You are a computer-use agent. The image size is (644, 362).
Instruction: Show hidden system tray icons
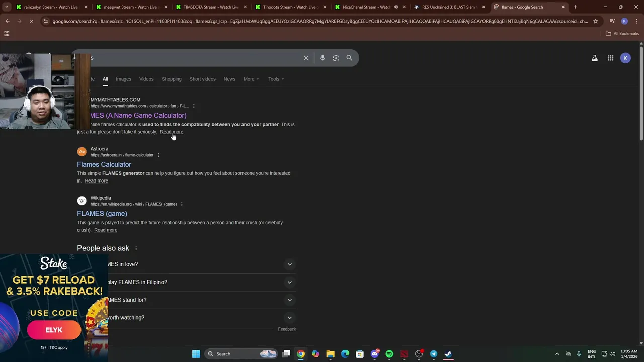pos(557,354)
